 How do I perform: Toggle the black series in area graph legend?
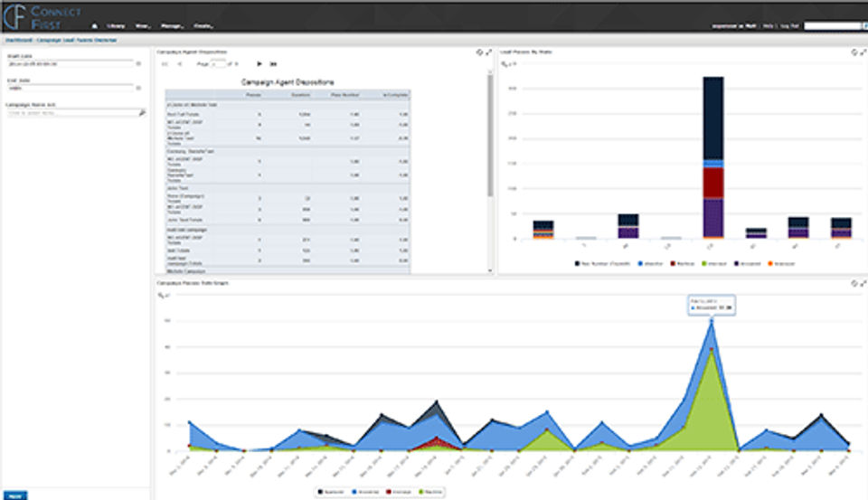point(331,492)
